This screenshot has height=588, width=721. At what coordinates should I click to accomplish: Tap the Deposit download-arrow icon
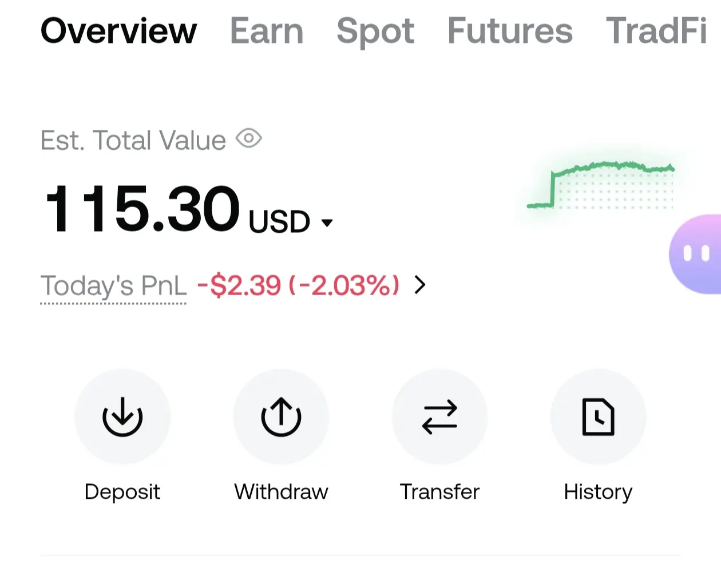[122, 416]
